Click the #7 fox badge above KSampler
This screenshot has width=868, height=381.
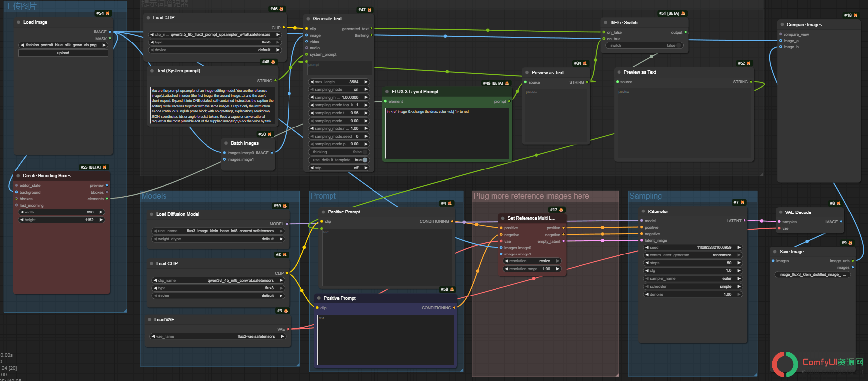(x=739, y=202)
